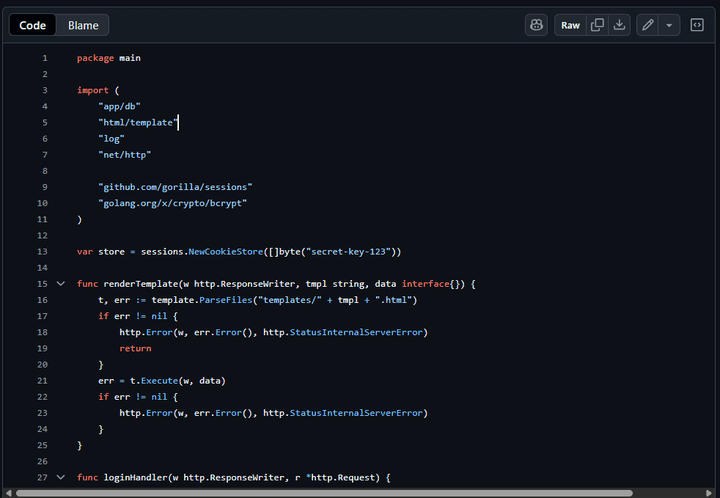Click the Execute symbol on line 21
The width and height of the screenshot is (720, 498).
(x=159, y=380)
